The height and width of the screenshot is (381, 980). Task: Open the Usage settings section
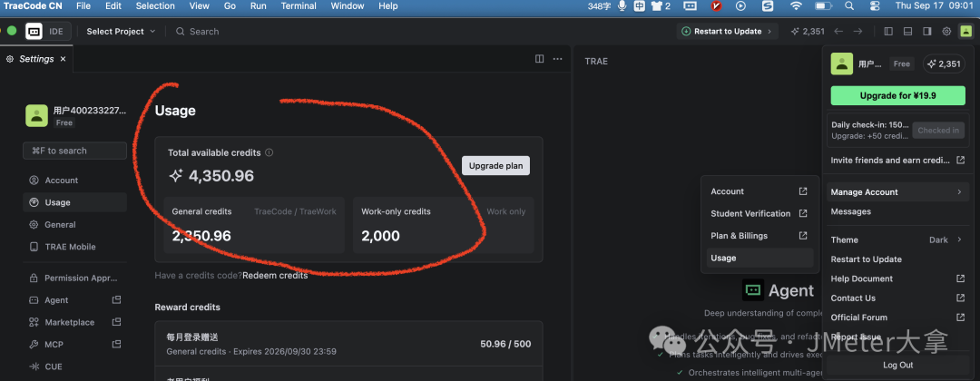75,202
